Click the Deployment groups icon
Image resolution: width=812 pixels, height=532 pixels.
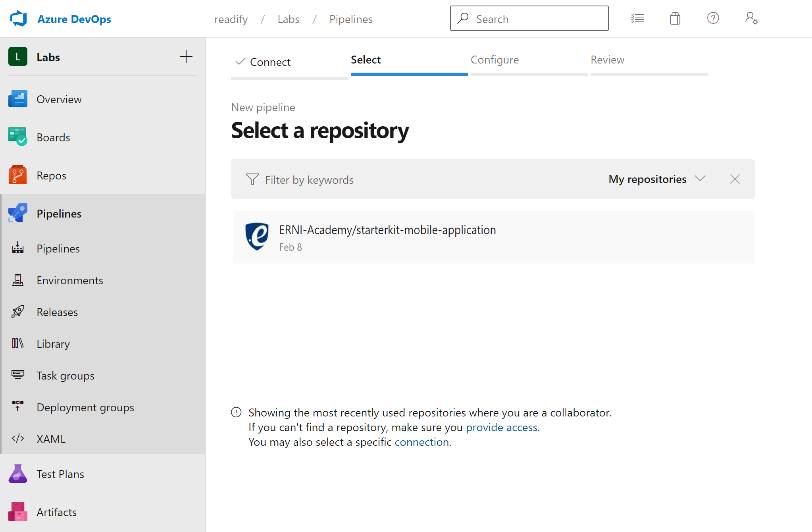(x=18, y=407)
